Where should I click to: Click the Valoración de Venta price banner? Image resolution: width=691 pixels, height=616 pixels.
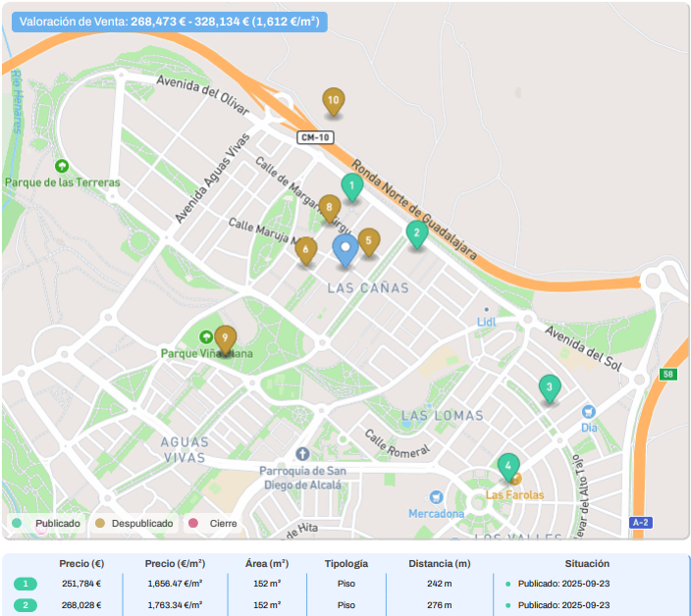169,22
